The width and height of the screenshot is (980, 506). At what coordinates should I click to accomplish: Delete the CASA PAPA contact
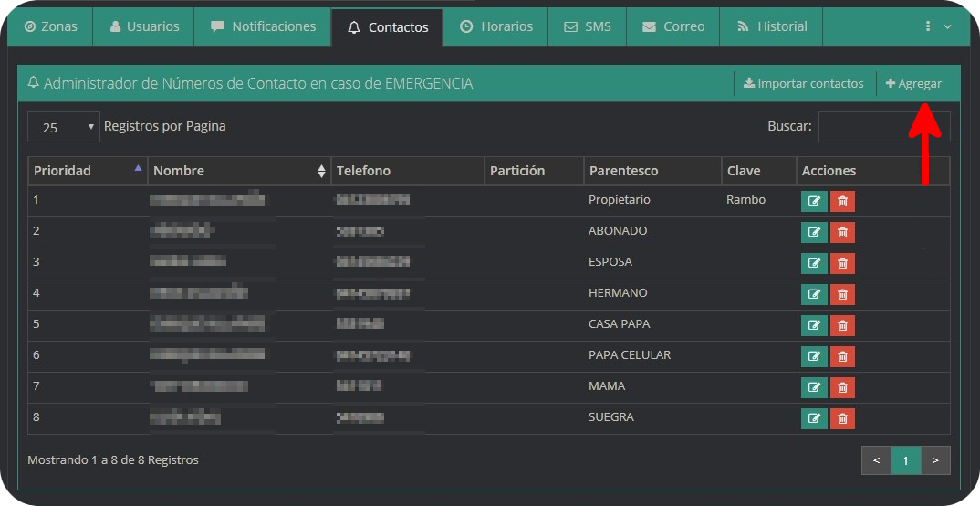pos(842,325)
